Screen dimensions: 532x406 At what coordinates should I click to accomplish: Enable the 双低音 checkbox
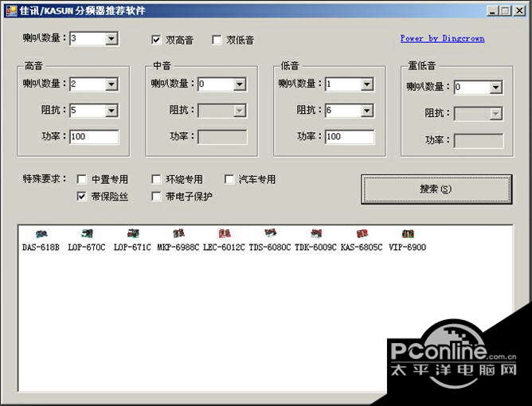click(217, 40)
